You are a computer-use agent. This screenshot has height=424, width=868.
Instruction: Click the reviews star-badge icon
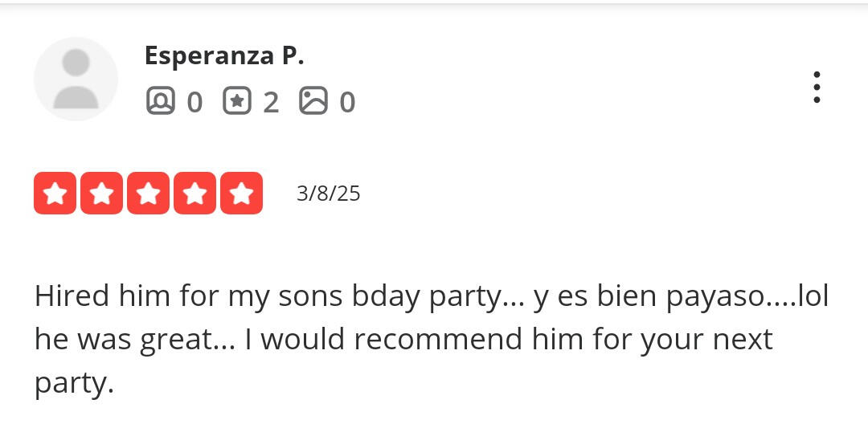click(237, 101)
